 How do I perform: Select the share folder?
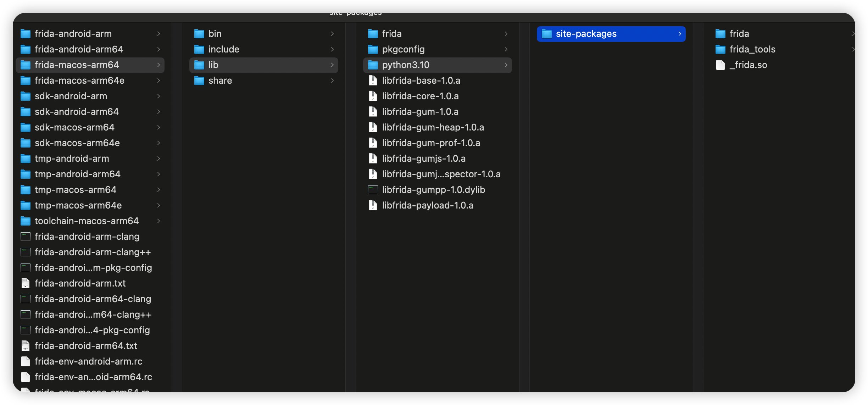click(x=220, y=81)
